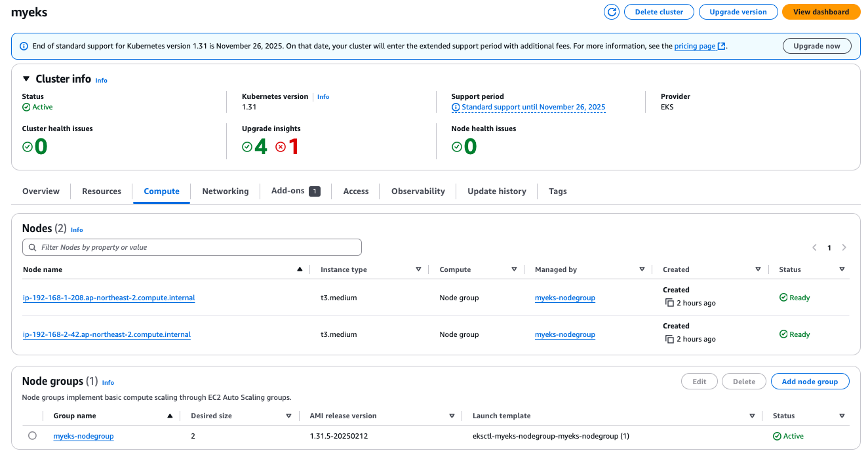Sort node groups by Launch template
The width and height of the screenshot is (868, 453).
[752, 416]
